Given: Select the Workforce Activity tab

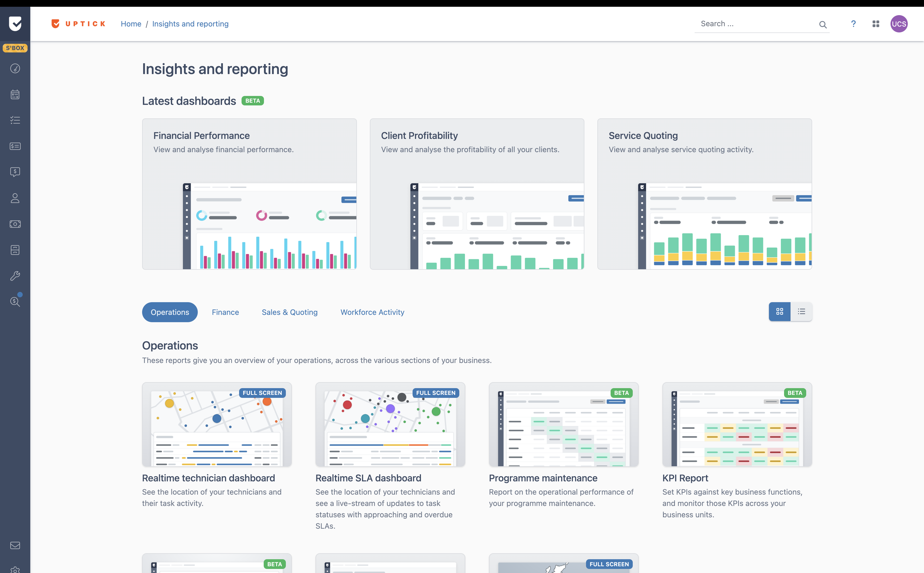Looking at the screenshot, I should coord(372,312).
